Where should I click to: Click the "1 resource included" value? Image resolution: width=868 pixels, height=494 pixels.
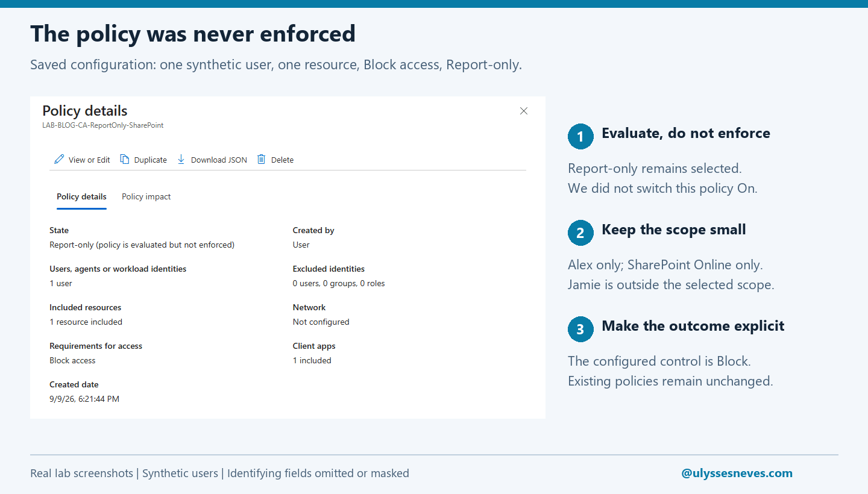(86, 322)
